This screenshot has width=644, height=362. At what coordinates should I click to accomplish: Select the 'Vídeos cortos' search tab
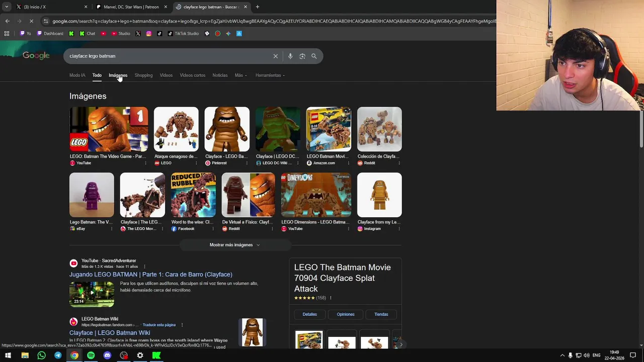coord(193,75)
